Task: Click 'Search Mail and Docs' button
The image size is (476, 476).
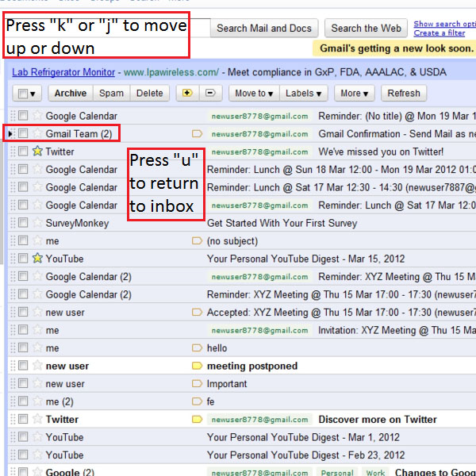Action: click(264, 28)
